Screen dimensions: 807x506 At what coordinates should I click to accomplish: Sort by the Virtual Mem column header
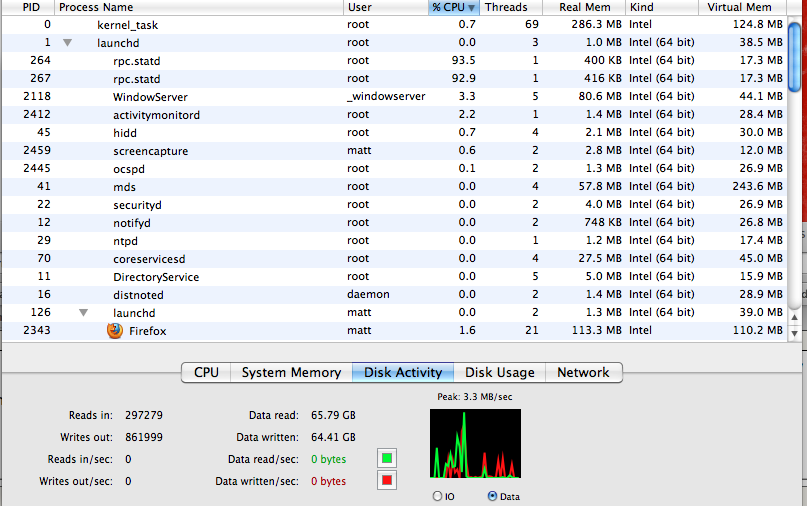[x=743, y=7]
